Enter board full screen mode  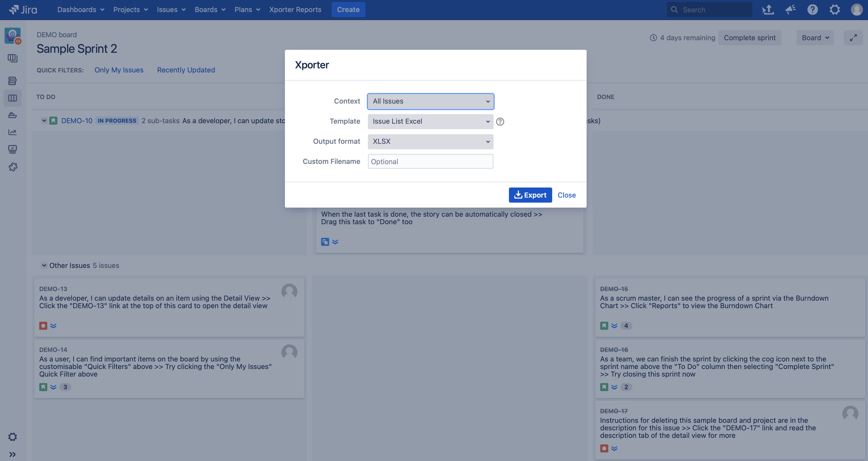[853, 38]
